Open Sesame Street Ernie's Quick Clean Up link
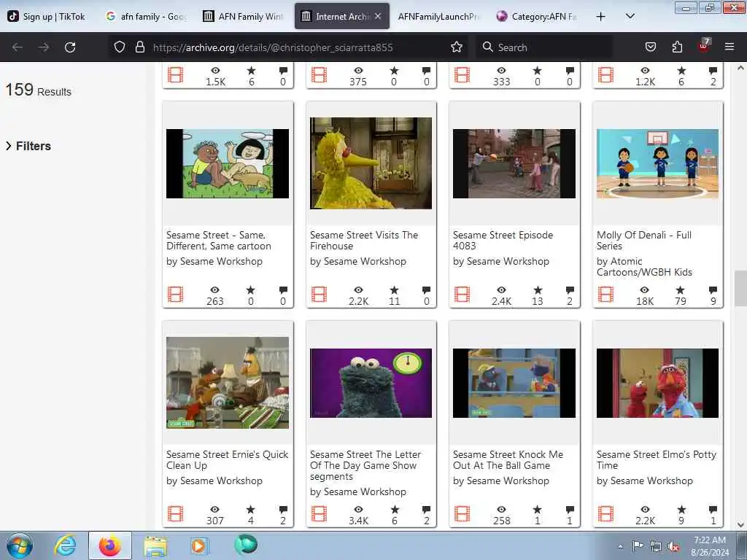This screenshot has height=560, width=747. pyautogui.click(x=228, y=460)
